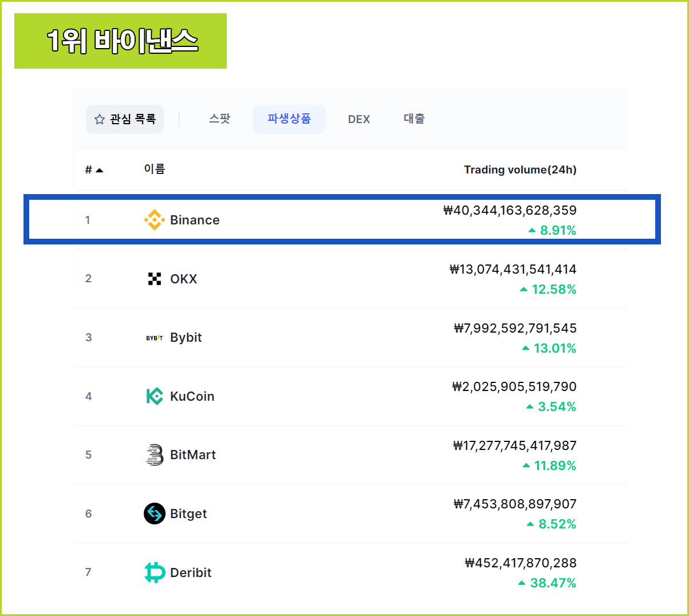Select the 파생상품 tab

[x=289, y=119]
